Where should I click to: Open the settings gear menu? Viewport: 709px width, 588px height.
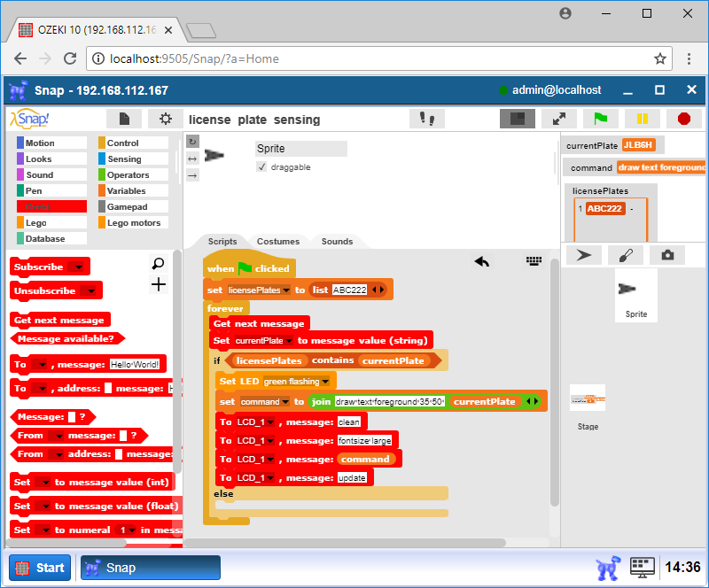pyautogui.click(x=166, y=119)
